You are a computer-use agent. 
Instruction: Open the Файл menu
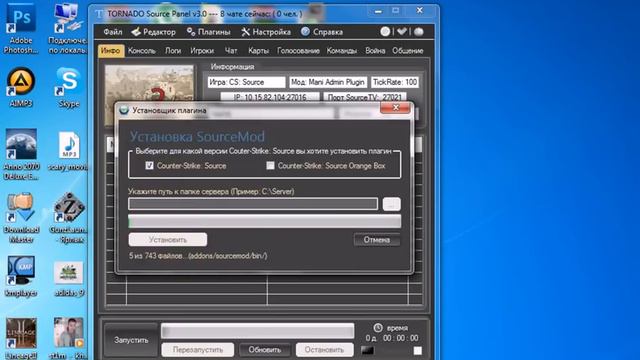coord(113,32)
